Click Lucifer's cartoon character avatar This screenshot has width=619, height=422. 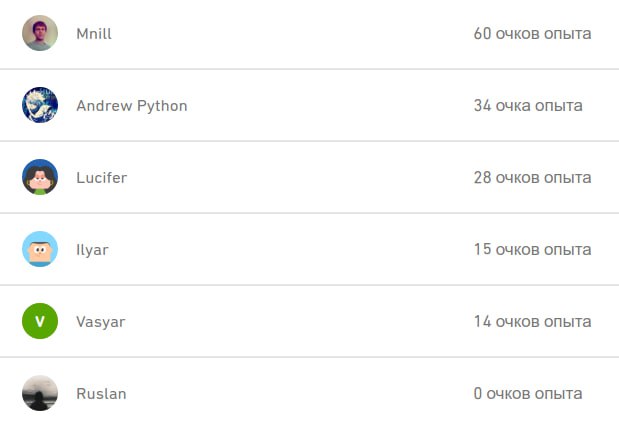40,177
